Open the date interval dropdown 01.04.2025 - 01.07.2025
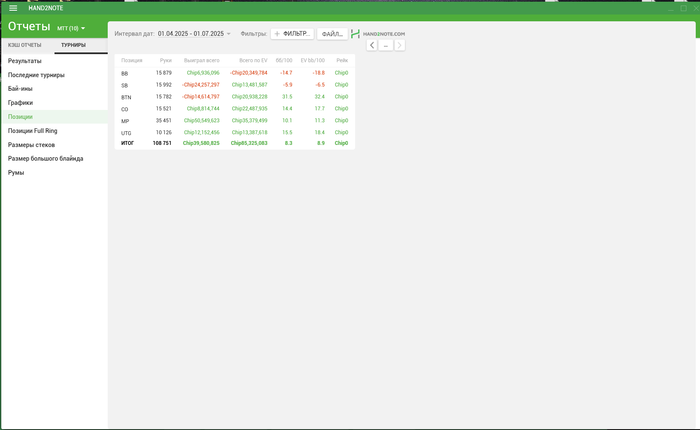Screen dimensions: 700x430 pos(194,33)
